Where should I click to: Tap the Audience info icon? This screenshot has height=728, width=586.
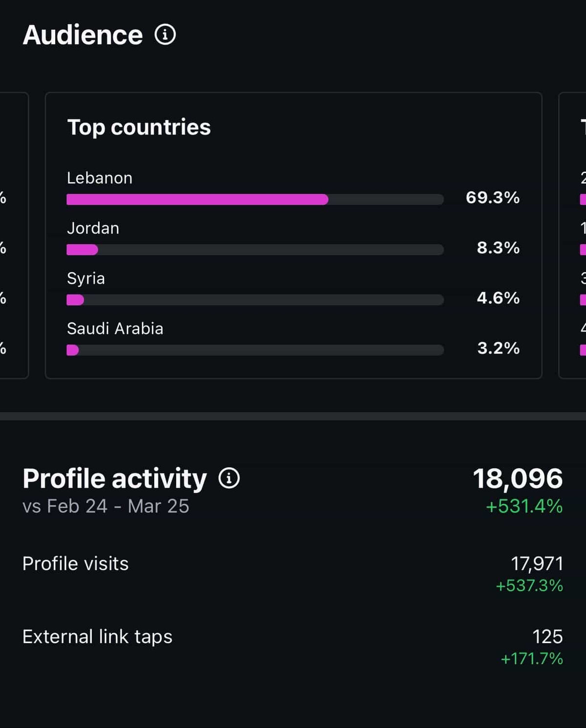pyautogui.click(x=165, y=35)
